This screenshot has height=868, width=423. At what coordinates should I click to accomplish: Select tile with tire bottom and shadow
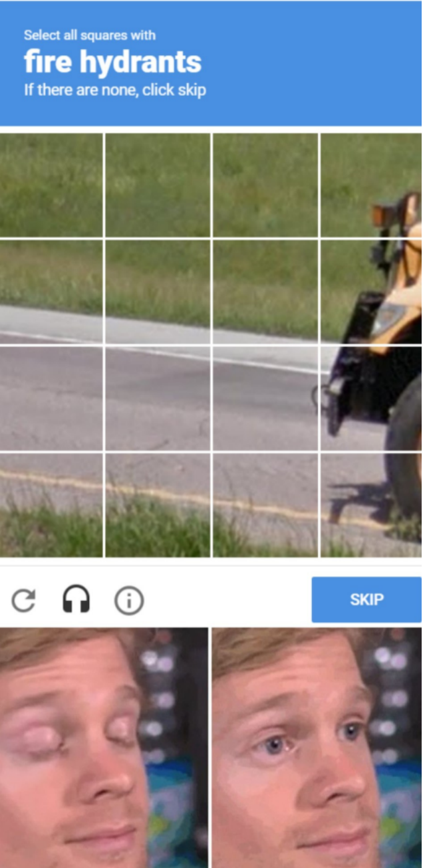(x=371, y=505)
